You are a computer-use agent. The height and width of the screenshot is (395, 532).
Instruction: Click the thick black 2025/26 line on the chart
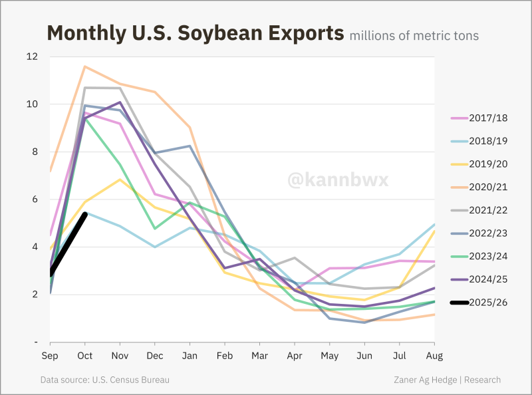tap(68, 243)
